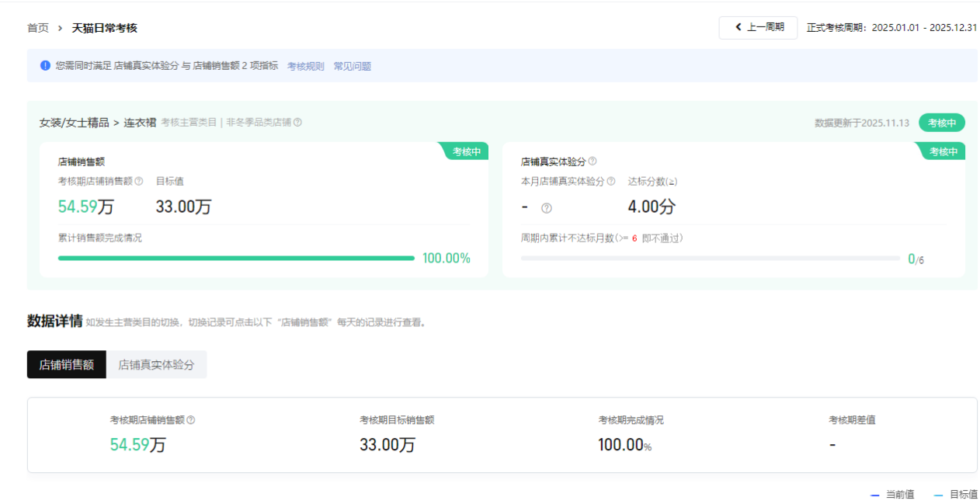Screen dimensions: 980x504
Task: Click the 周期内累计不达标月数 progress bar
Action: pyautogui.click(x=710, y=258)
